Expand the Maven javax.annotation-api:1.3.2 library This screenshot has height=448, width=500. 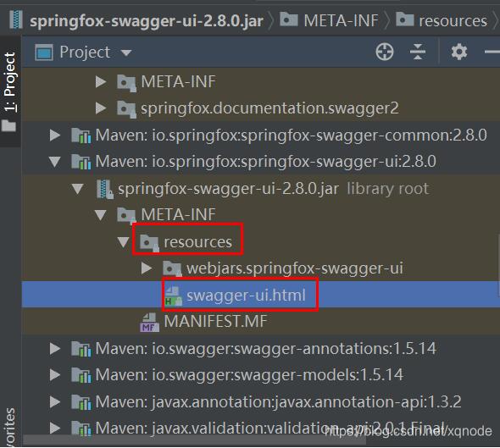point(55,401)
